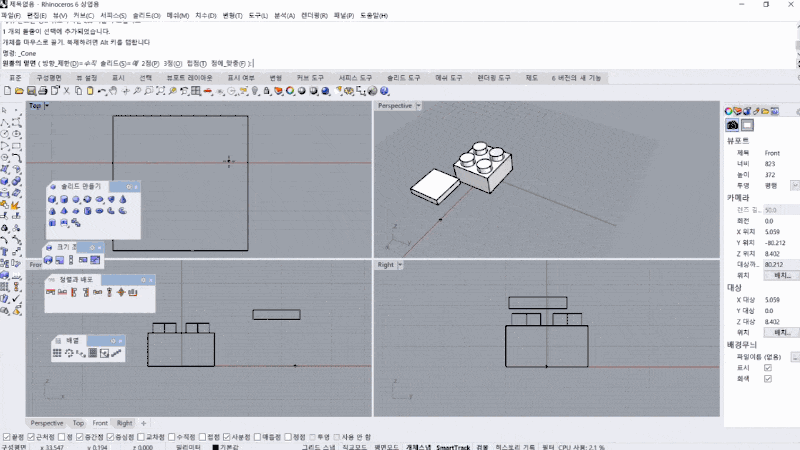Toggle the 중간점 osnap checkbox
800x450 pixels.
coord(80,437)
